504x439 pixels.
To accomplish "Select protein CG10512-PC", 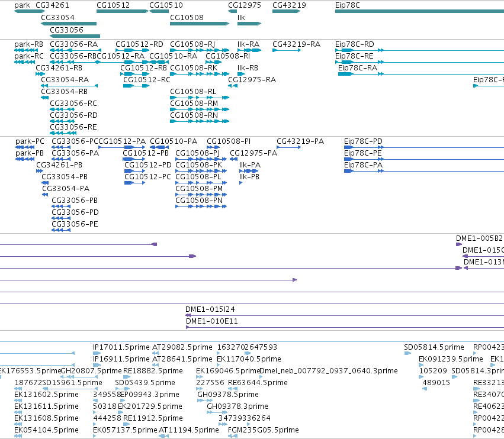I will point(148,177).
